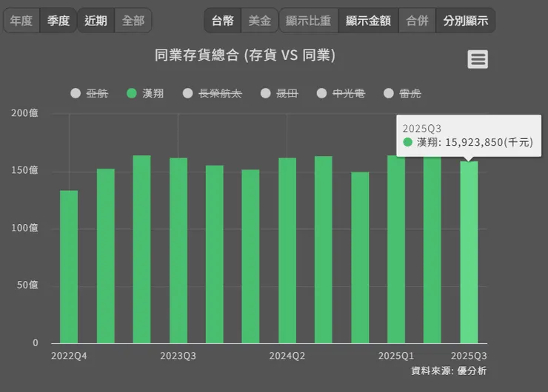Switch to 年度 (yearly) view

pos(21,21)
